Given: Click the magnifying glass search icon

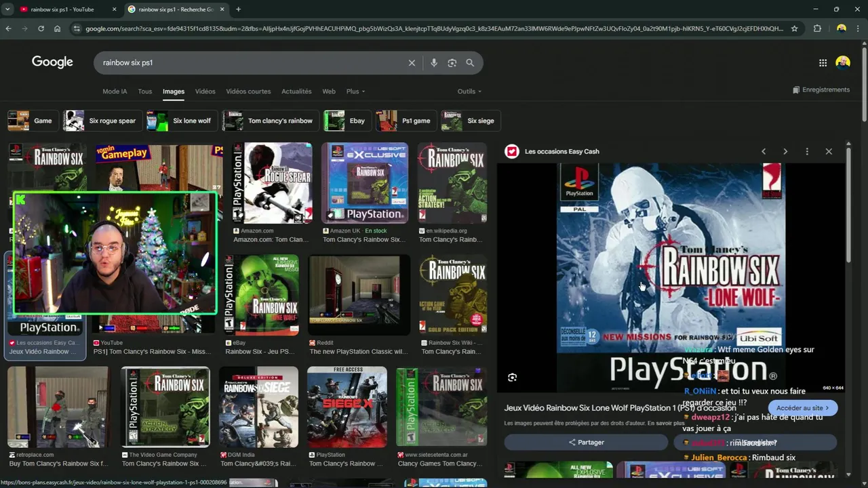Looking at the screenshot, I should point(470,62).
